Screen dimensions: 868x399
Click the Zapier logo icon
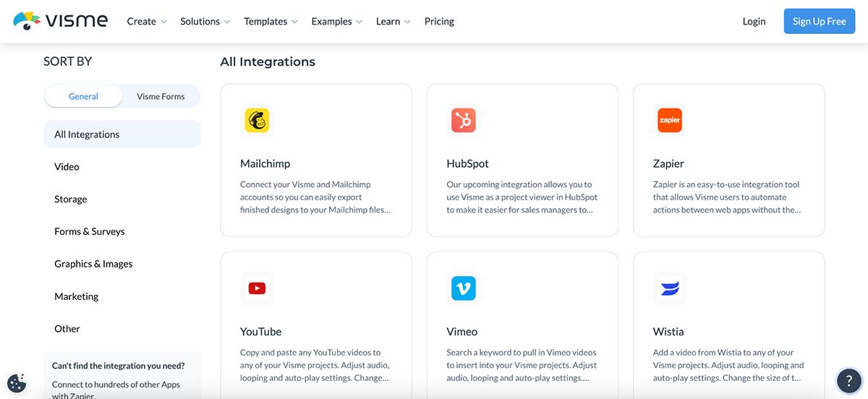670,121
